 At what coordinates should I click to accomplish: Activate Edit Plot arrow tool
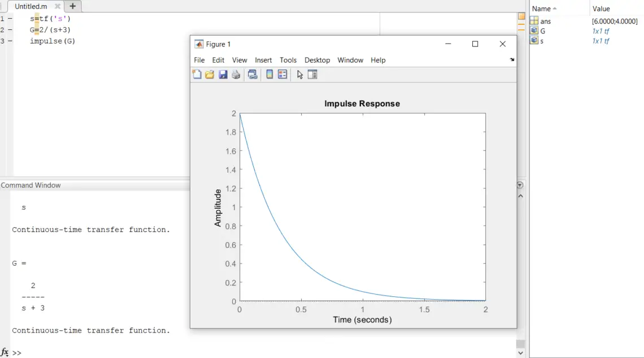pos(299,74)
